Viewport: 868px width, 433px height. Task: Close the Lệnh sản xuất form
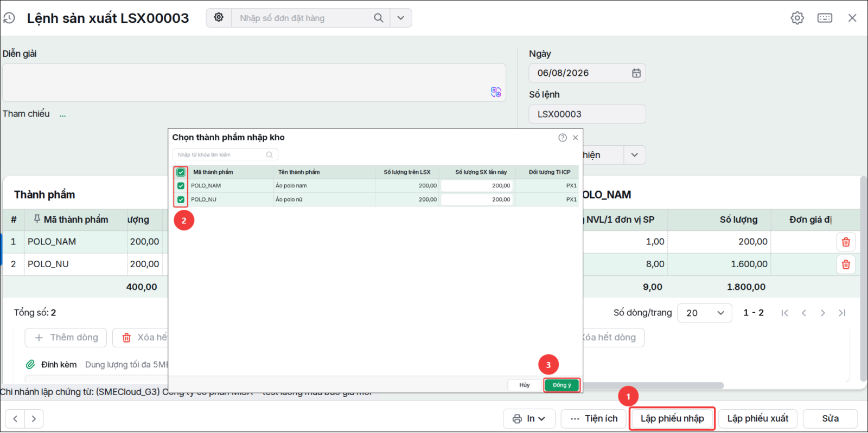click(x=852, y=18)
